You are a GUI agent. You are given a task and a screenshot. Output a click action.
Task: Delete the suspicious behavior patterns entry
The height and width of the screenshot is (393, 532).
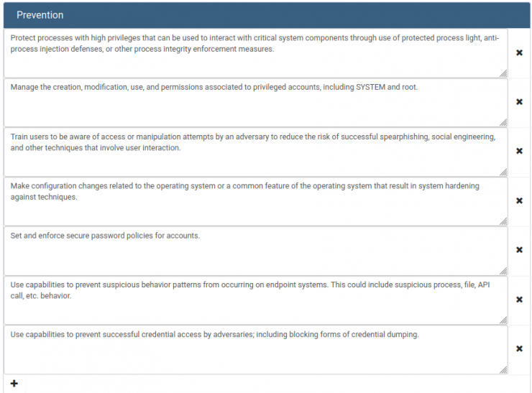pyautogui.click(x=519, y=299)
